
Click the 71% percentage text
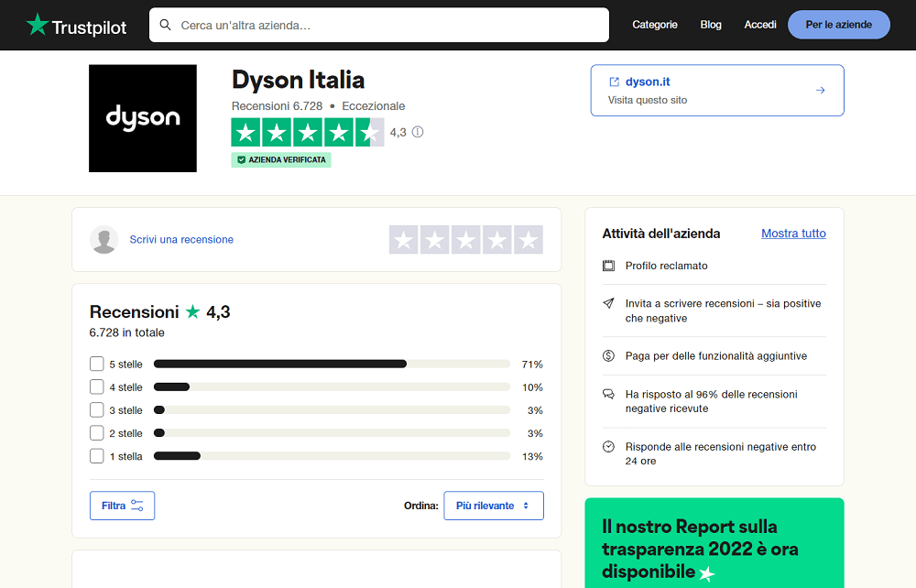pos(532,365)
